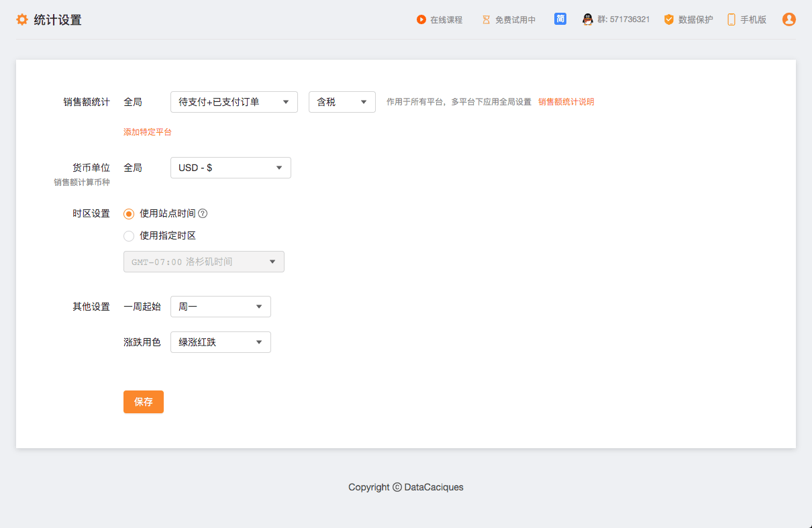Click the GMT-07:00 洛杉矶时间 timezone selector
812x528 pixels.
pos(203,262)
